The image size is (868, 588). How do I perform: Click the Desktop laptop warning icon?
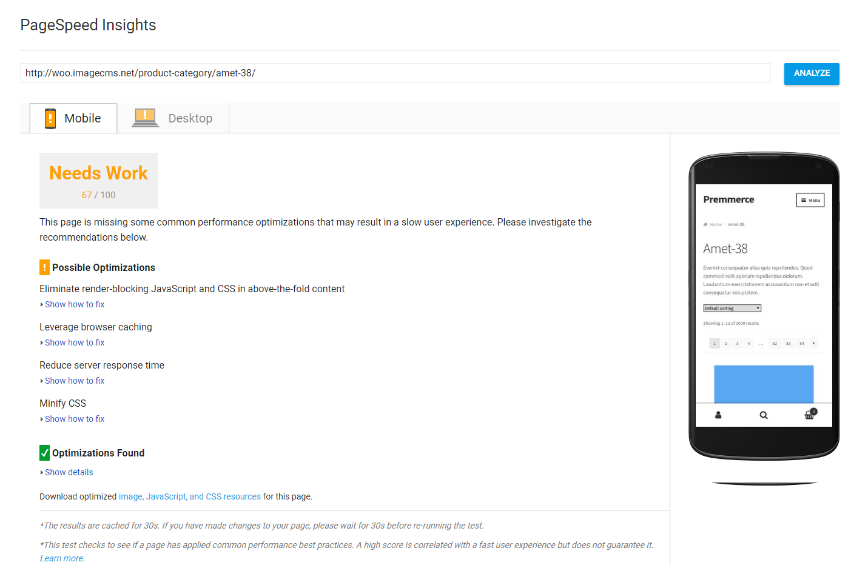pyautogui.click(x=146, y=118)
